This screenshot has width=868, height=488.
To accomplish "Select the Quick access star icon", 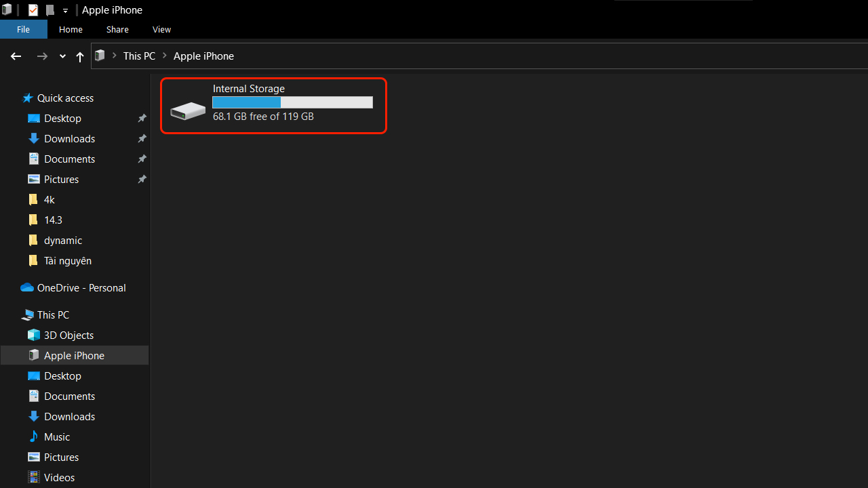I will (x=28, y=98).
